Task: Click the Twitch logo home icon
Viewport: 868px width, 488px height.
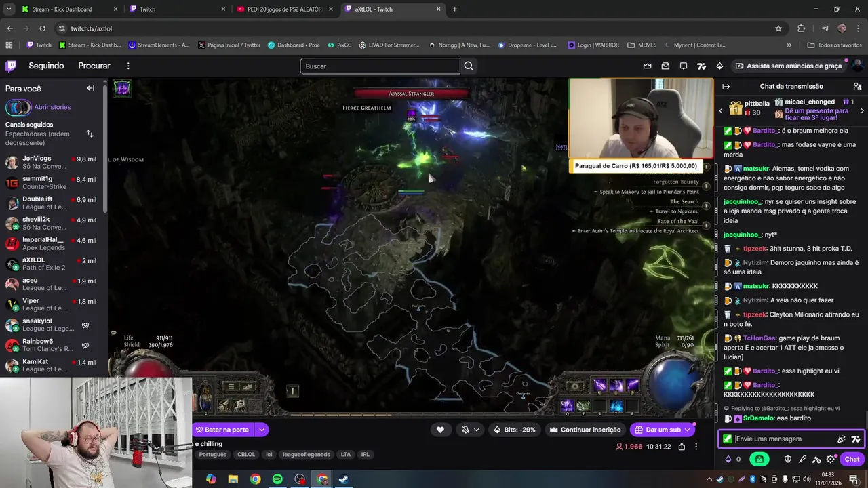Action: coord(11,66)
